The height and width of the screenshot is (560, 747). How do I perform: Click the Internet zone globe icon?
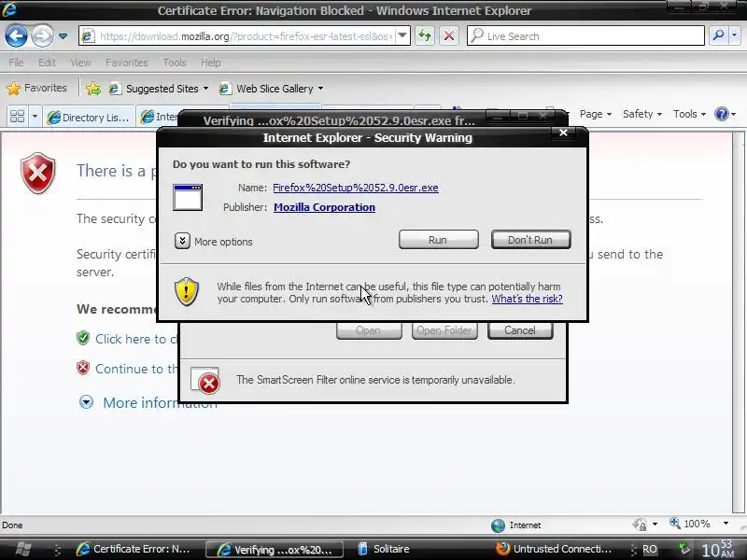tap(498, 525)
